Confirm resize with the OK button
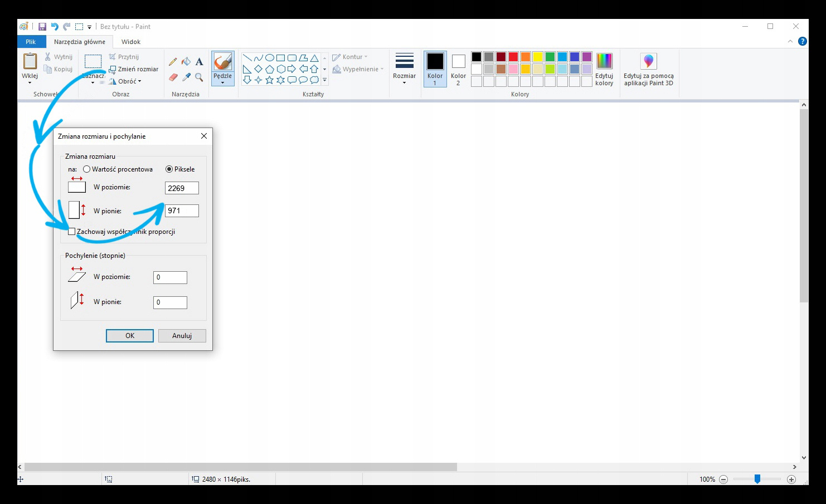The image size is (826, 504). pyautogui.click(x=130, y=336)
